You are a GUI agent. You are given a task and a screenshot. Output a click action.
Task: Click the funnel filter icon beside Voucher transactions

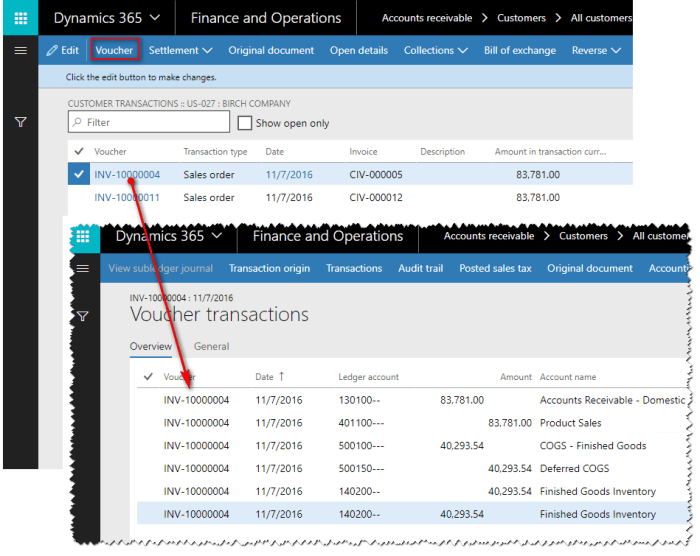tap(82, 316)
